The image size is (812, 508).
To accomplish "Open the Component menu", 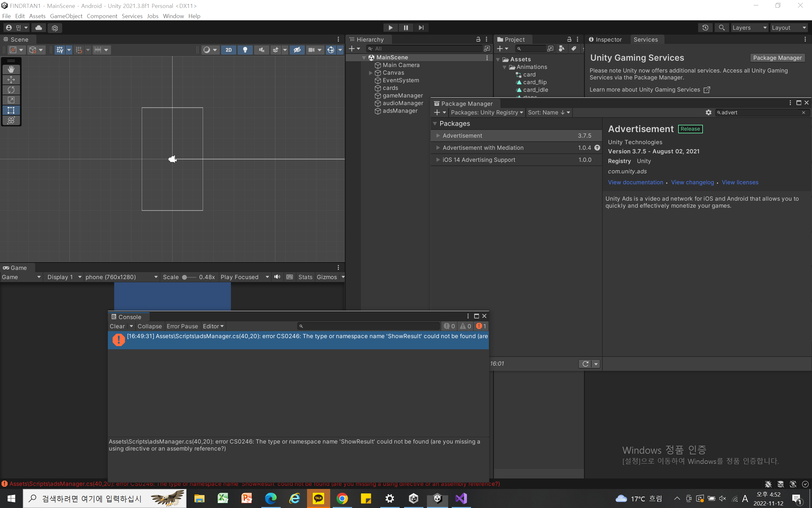I will click(x=102, y=16).
